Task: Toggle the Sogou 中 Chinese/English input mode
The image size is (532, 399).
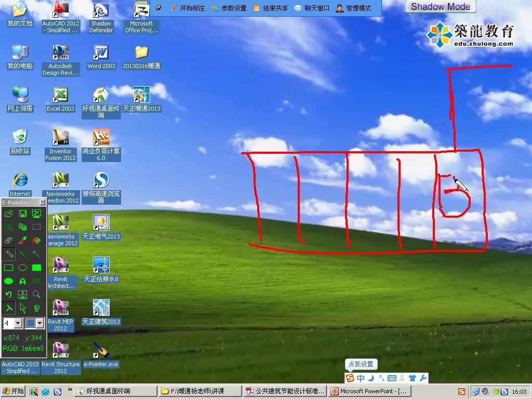Action: coord(361,378)
